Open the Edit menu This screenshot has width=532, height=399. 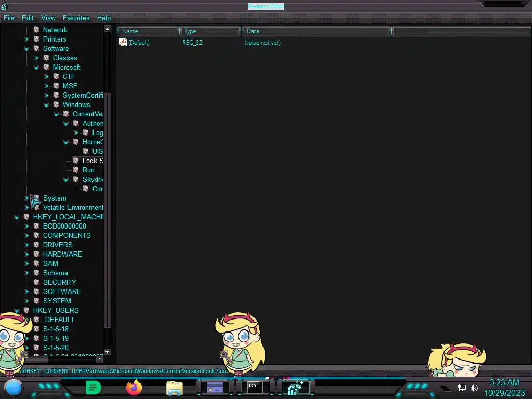pos(28,18)
